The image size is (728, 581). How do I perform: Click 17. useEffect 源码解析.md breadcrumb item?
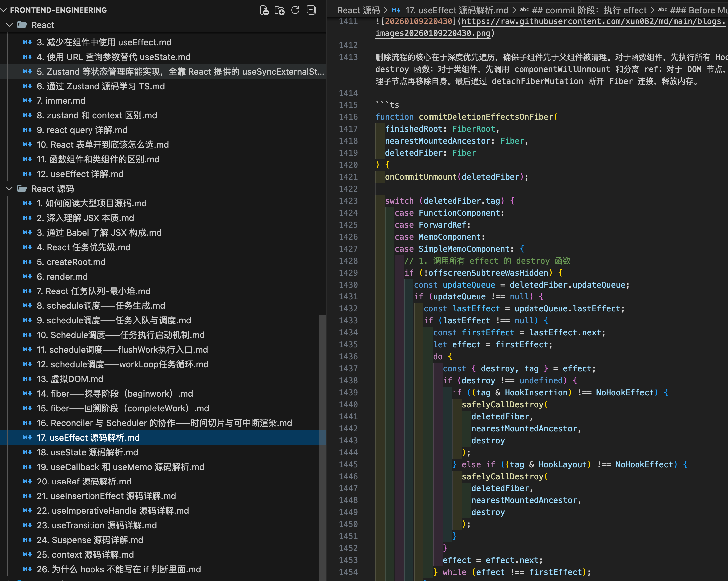pyautogui.click(x=456, y=10)
